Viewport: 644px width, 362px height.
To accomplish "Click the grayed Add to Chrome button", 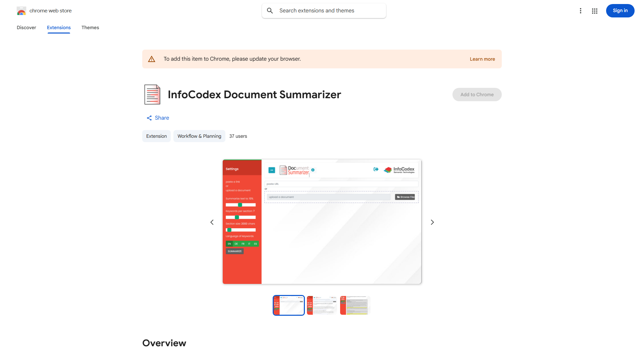I will pyautogui.click(x=477, y=94).
